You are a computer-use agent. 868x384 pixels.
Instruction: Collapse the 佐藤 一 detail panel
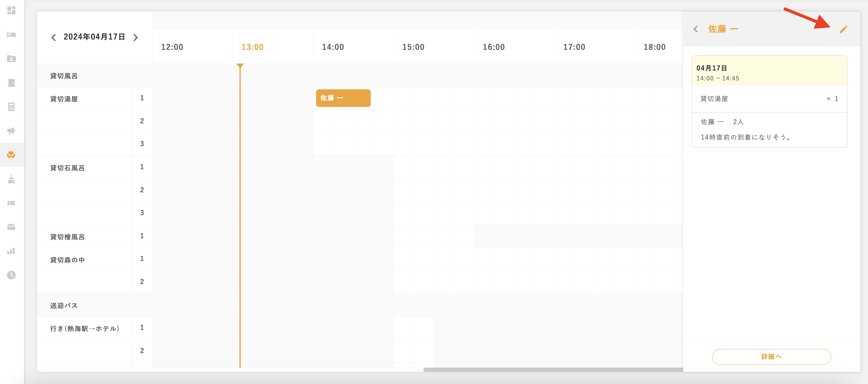(696, 29)
